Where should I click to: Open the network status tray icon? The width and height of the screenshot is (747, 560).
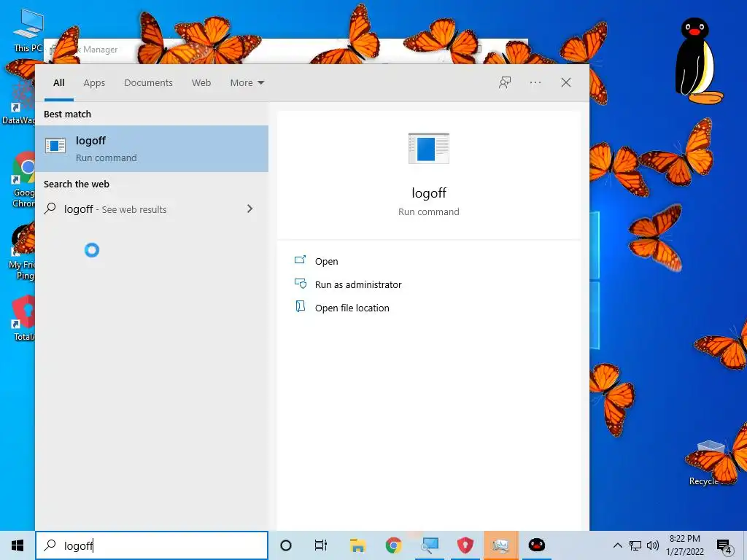pyautogui.click(x=635, y=545)
